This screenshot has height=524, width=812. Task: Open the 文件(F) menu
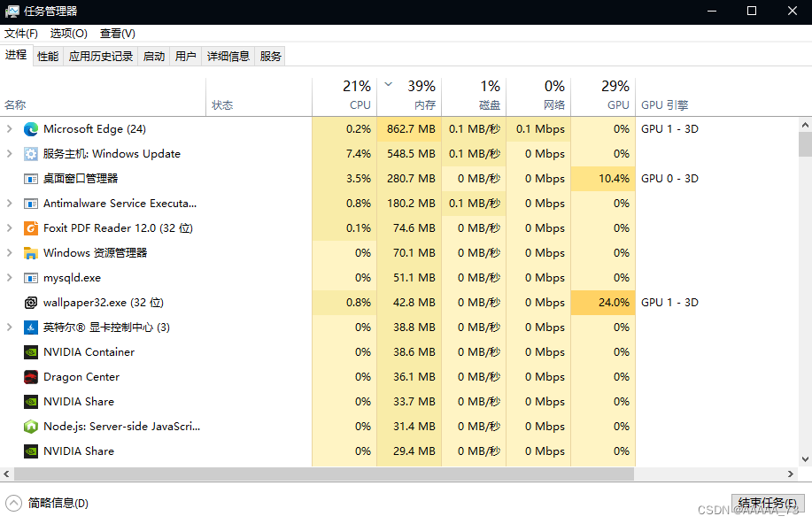tap(21, 34)
